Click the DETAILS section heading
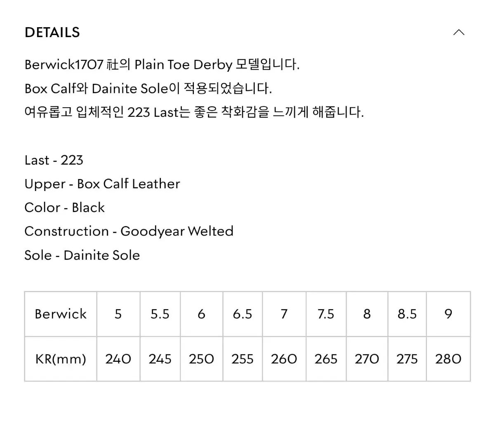This screenshot has width=495, height=448. point(52,33)
